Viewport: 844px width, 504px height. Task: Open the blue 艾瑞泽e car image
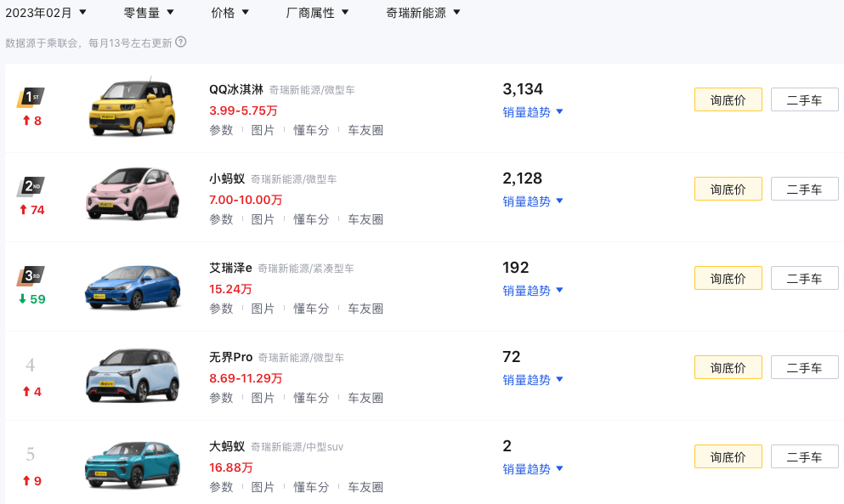(x=133, y=287)
